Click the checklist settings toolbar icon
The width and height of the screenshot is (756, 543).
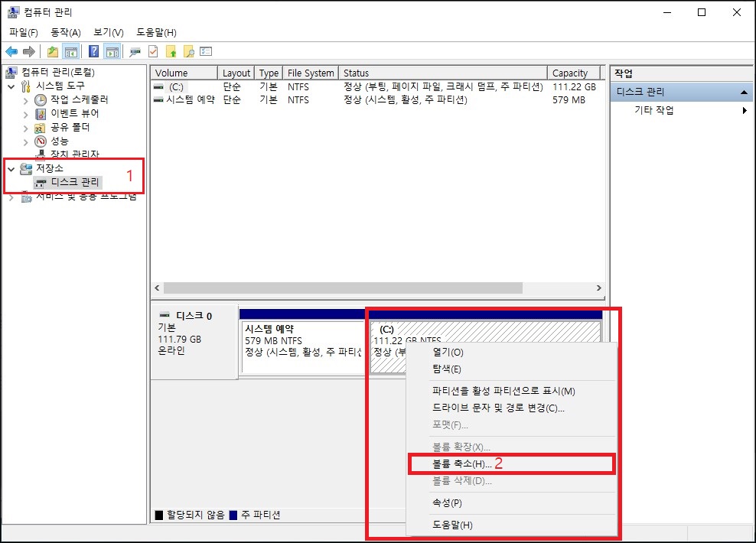point(206,51)
